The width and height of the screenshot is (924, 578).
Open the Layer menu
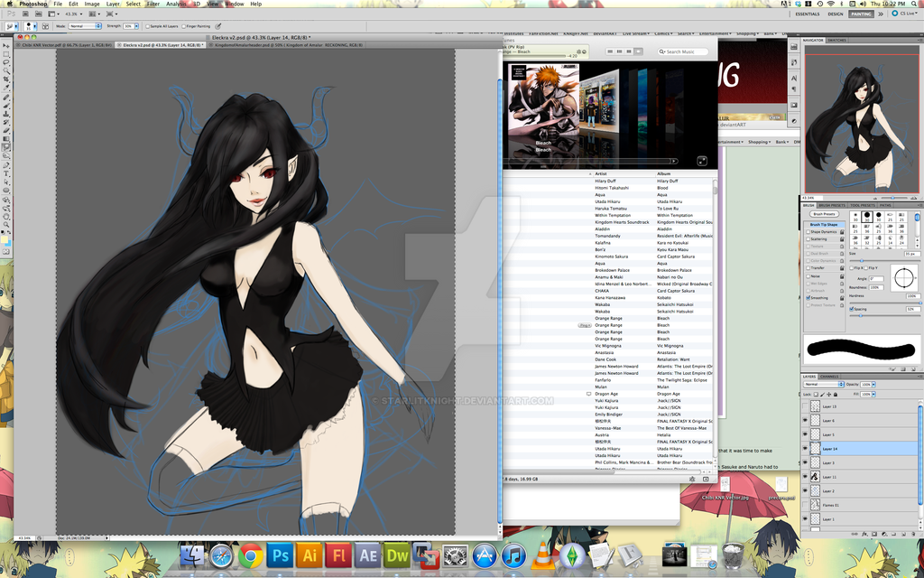coord(113,4)
